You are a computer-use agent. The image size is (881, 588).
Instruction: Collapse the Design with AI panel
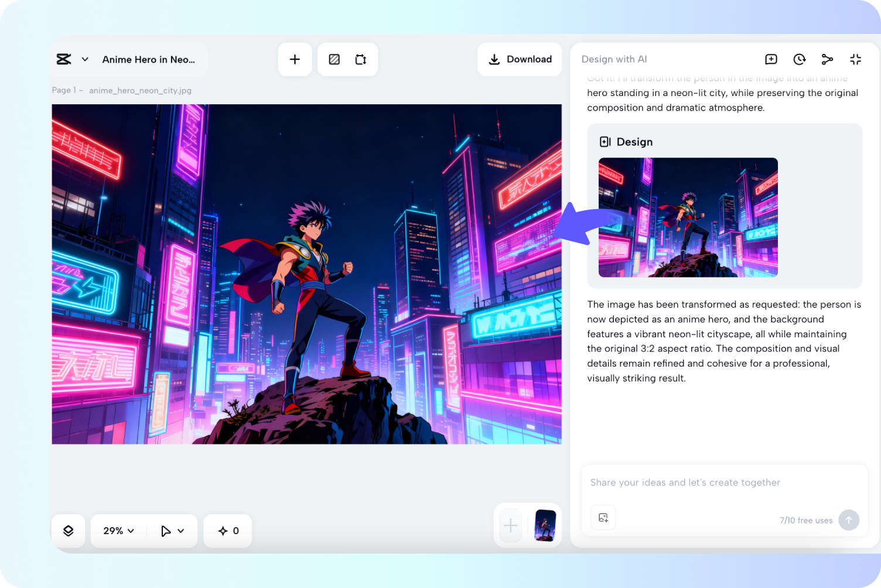click(855, 59)
